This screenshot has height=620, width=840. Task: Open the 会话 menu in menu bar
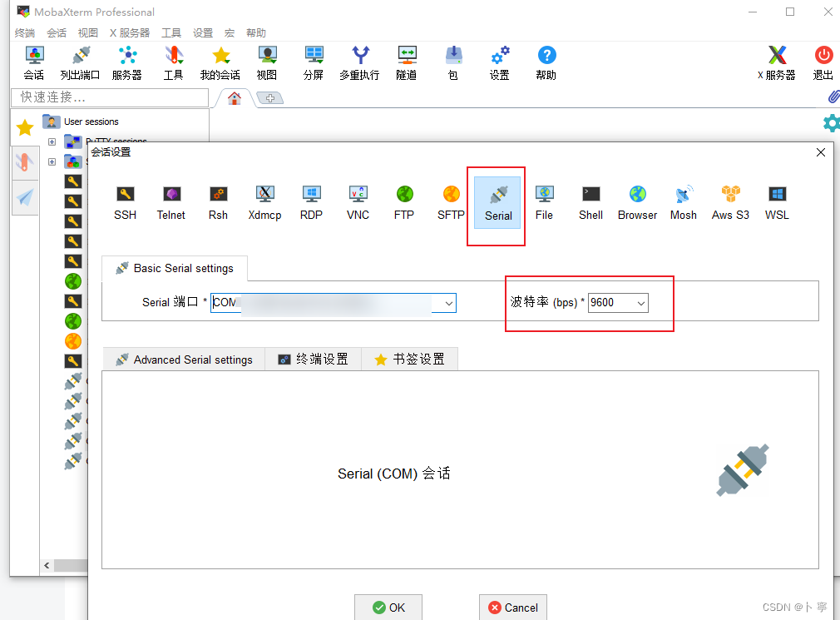click(x=57, y=33)
